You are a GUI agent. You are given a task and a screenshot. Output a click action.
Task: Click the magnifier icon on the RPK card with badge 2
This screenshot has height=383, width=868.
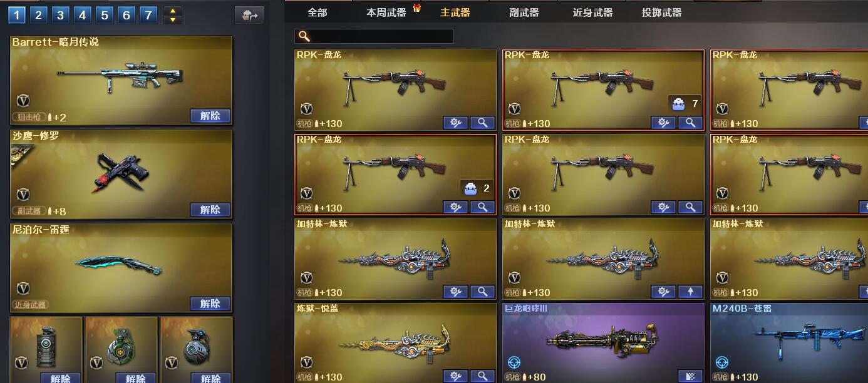pos(482,207)
